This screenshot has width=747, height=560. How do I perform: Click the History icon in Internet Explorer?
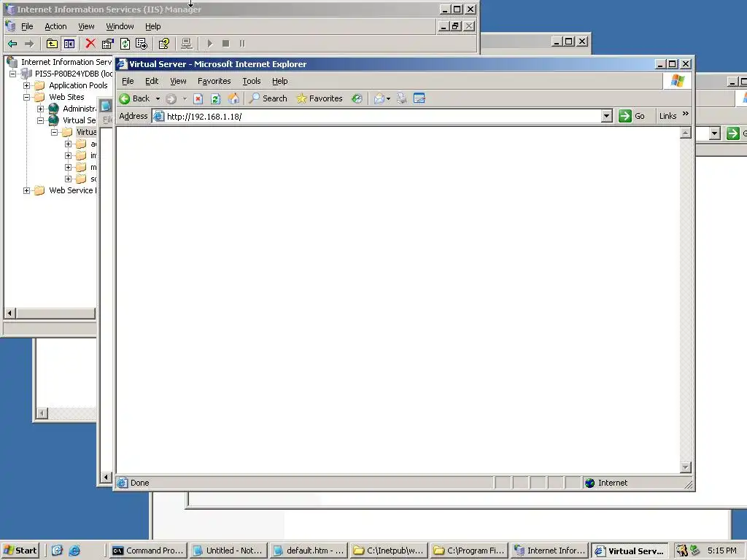click(357, 98)
